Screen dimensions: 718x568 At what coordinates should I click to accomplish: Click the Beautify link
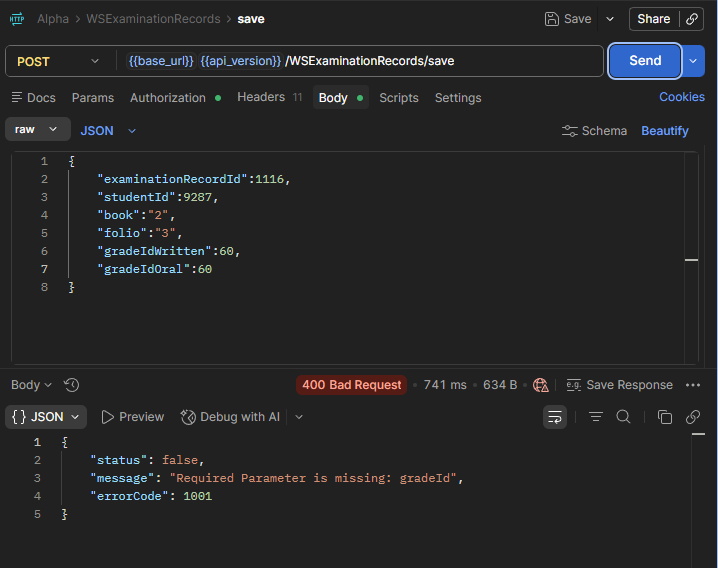(664, 131)
